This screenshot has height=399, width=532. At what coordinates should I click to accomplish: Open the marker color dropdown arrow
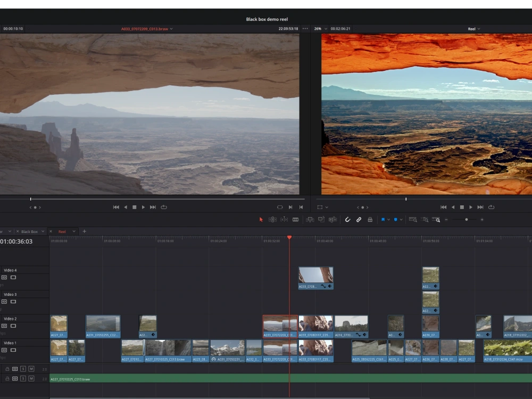click(x=401, y=220)
